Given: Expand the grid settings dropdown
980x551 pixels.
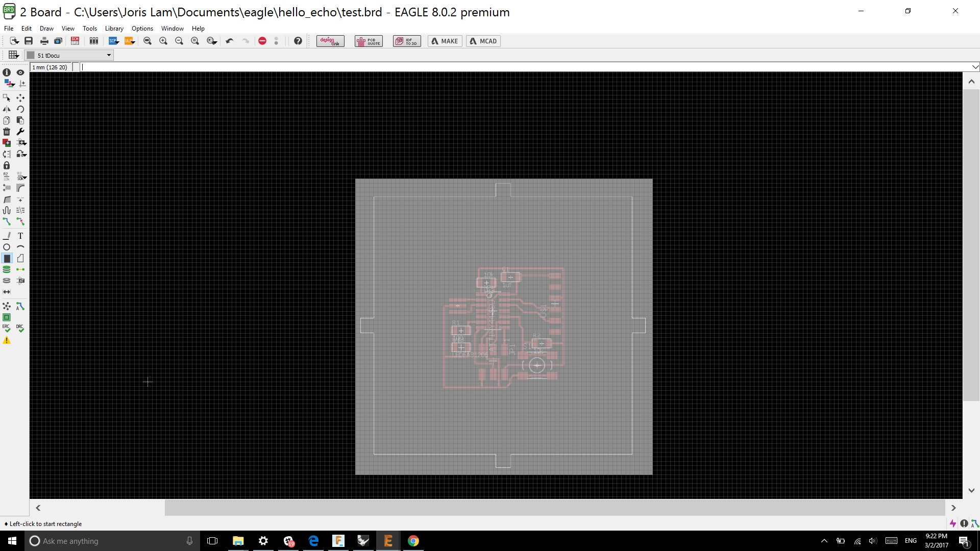Looking at the screenshot, I should coord(14,55).
